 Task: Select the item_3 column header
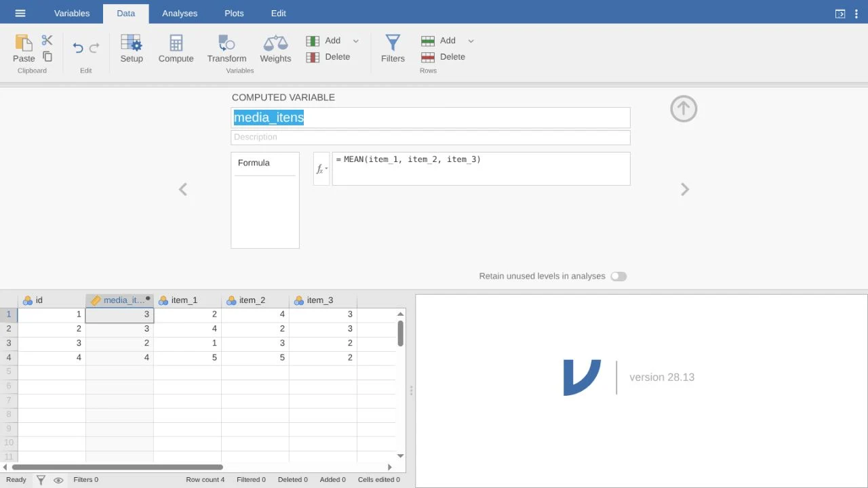(323, 300)
